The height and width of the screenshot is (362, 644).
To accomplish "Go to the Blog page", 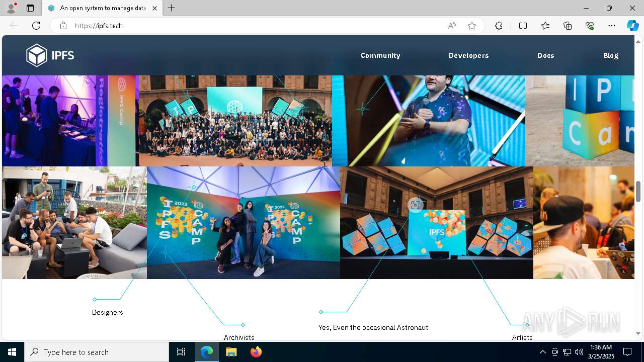I will tap(611, 55).
